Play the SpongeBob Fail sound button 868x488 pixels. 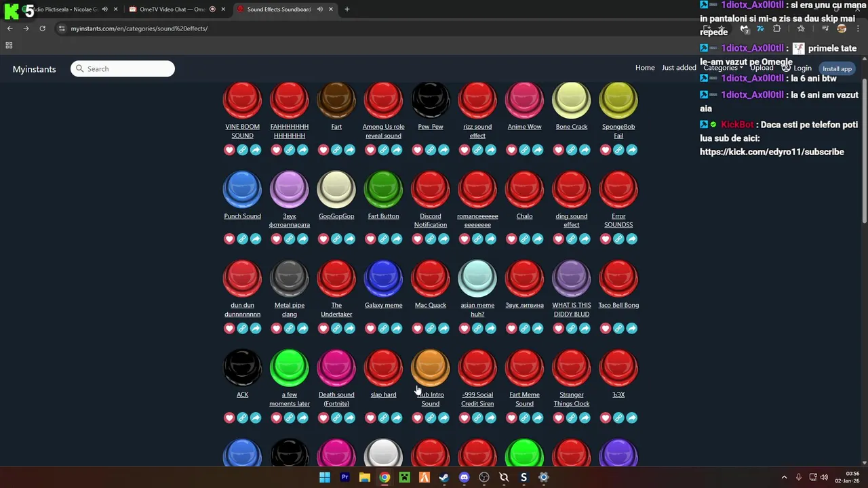click(618, 100)
